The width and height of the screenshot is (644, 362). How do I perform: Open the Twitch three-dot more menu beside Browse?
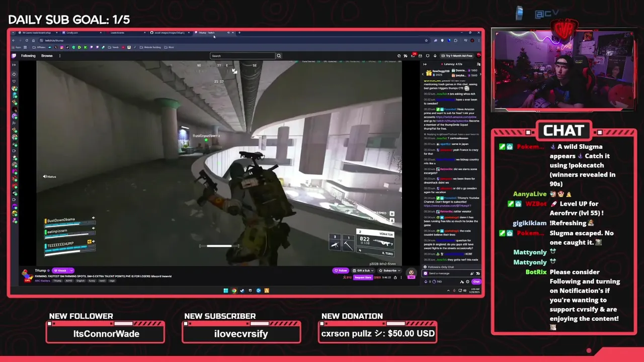(59, 56)
